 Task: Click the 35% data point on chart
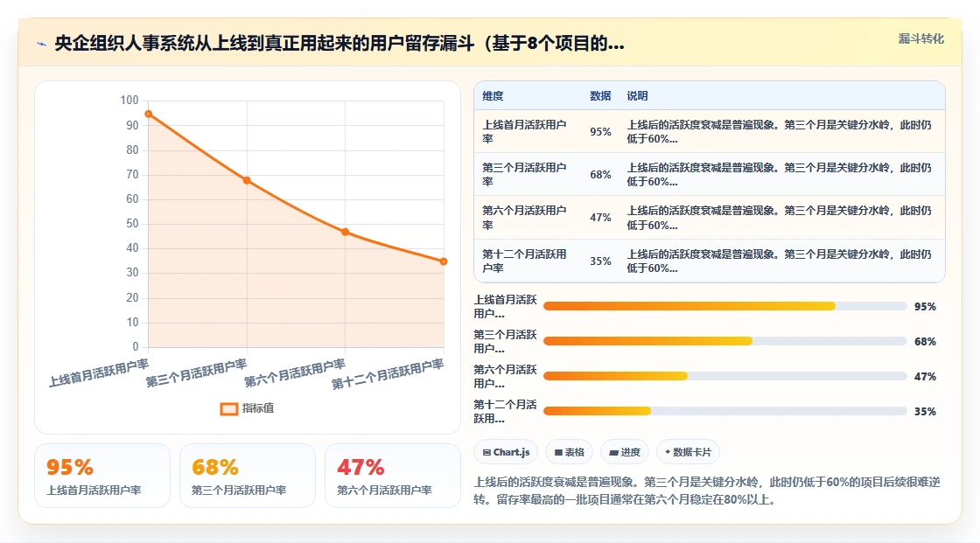[x=444, y=261]
